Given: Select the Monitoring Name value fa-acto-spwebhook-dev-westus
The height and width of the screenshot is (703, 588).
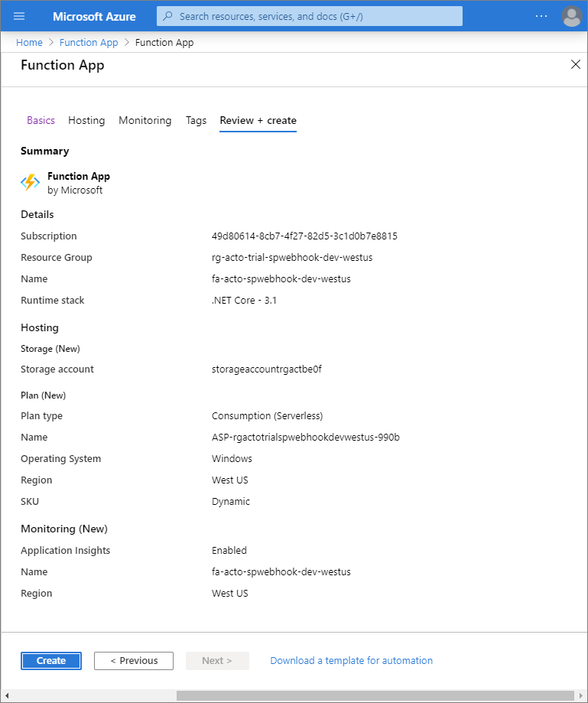Looking at the screenshot, I should [281, 571].
